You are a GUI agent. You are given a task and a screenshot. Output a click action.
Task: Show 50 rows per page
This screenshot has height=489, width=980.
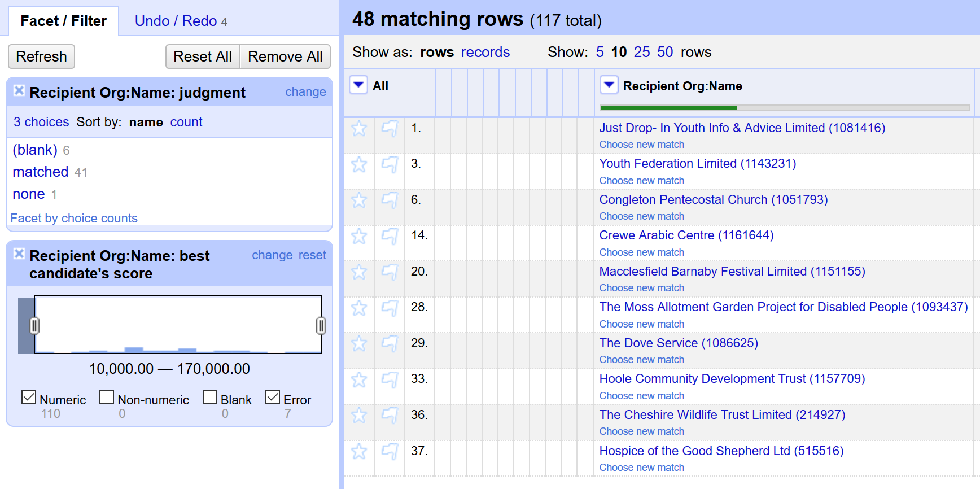[665, 52]
